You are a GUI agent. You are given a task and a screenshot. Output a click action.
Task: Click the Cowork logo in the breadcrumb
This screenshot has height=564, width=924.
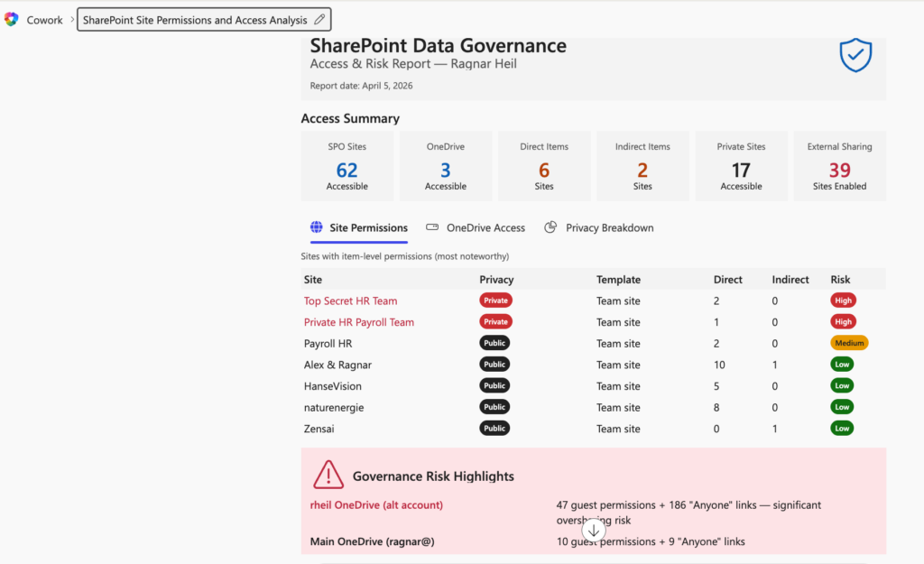click(12, 18)
